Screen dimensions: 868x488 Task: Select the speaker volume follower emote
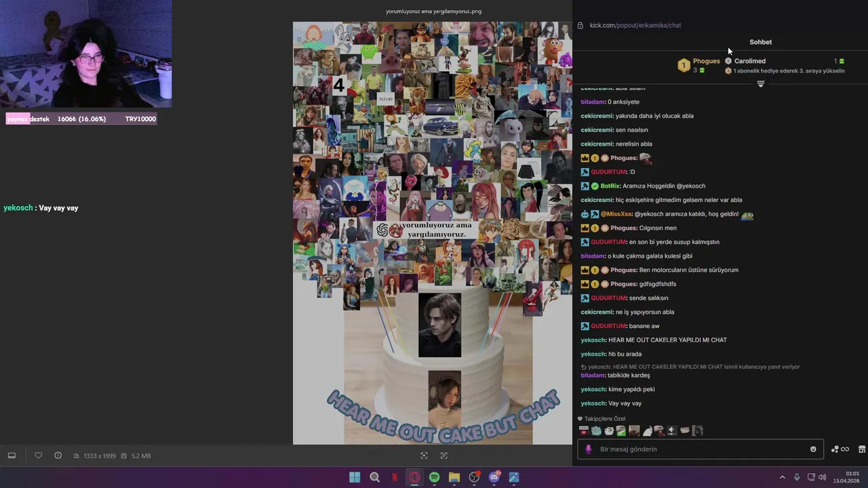(672, 430)
